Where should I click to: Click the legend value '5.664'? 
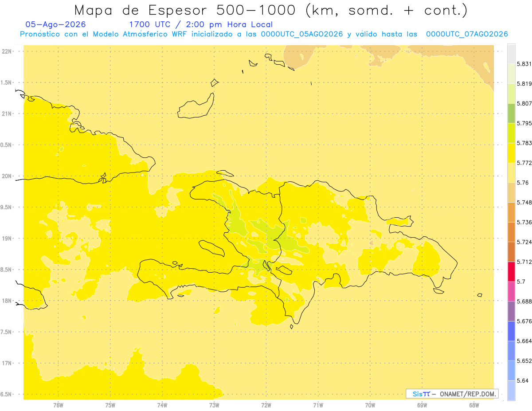click(524, 341)
